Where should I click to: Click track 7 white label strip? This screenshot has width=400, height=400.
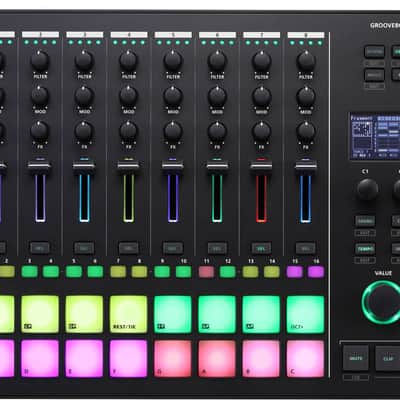[x=262, y=35]
